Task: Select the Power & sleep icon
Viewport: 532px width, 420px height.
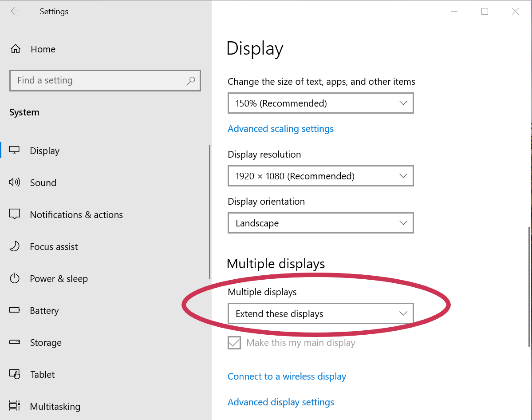Action: [15, 278]
